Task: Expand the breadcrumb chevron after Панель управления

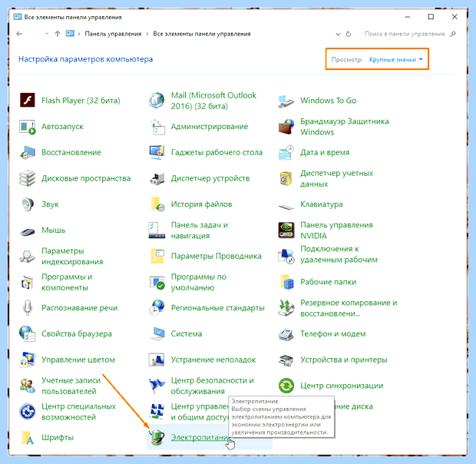Action: (x=147, y=34)
